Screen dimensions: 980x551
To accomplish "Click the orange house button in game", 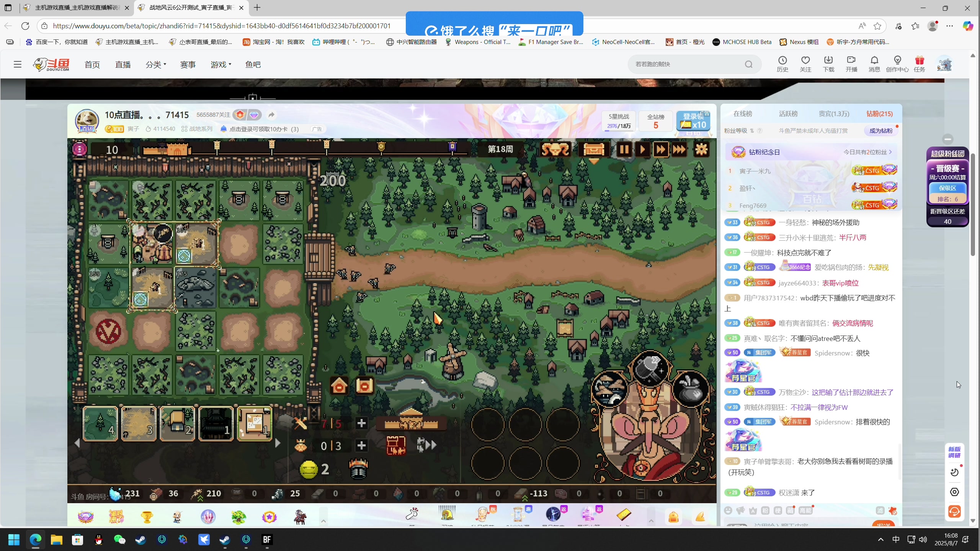I will tap(339, 386).
